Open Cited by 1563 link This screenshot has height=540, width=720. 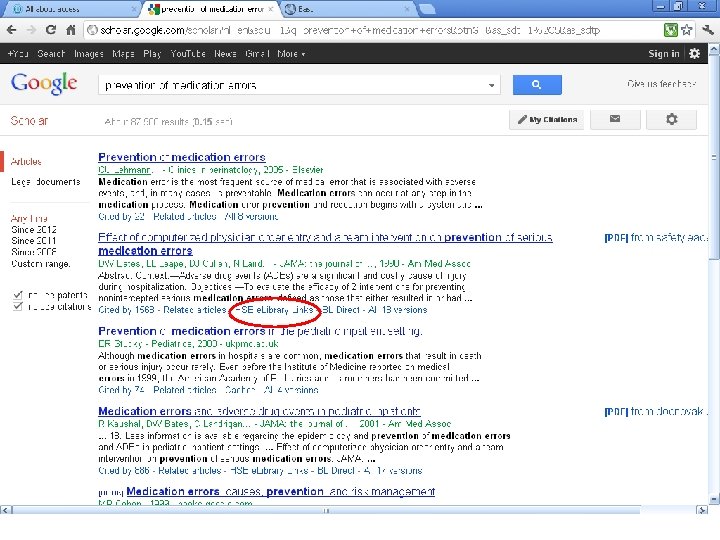click(x=126, y=310)
